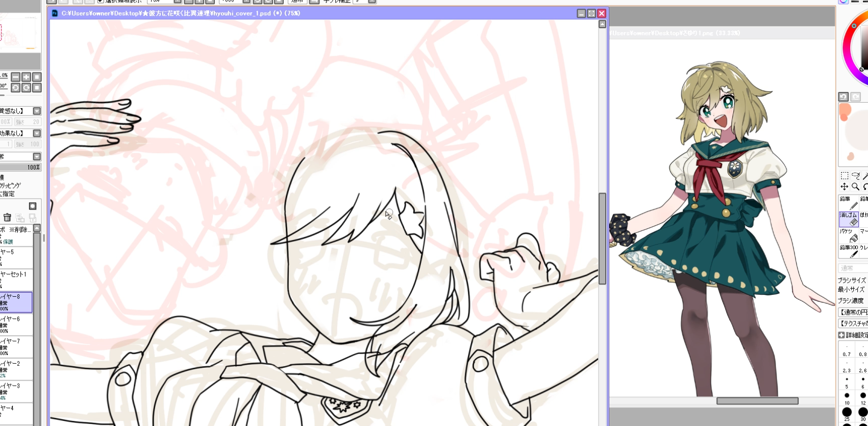Open the paper texture (質感なし) dropdown
Screen dimensions: 868x426
(37, 111)
